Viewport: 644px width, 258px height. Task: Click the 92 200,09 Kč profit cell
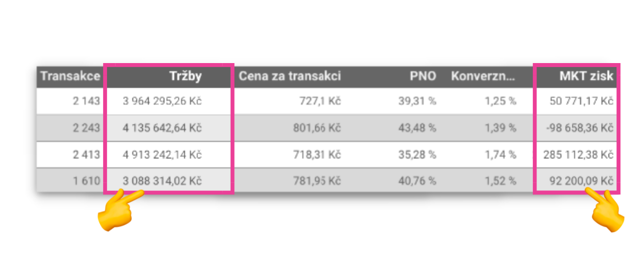point(582,181)
